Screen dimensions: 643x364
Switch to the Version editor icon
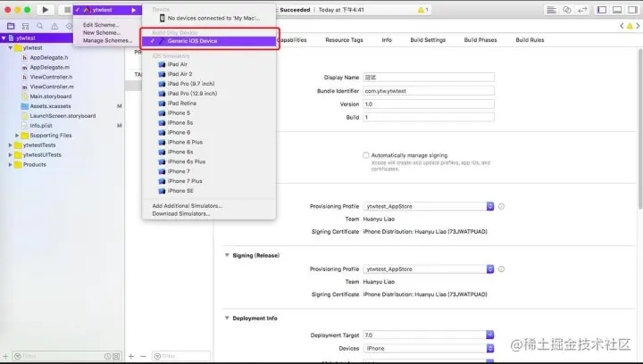582,10
